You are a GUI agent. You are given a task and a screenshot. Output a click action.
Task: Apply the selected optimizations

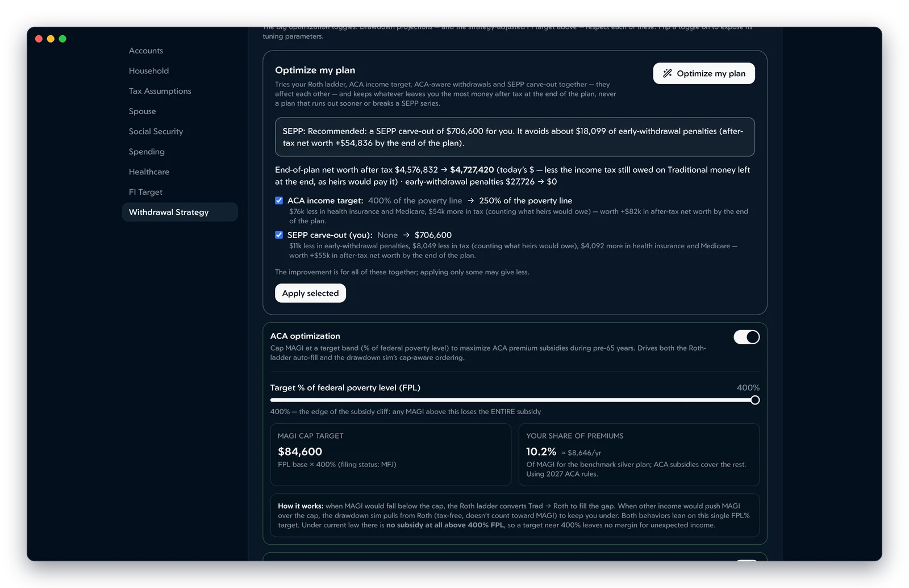pos(310,293)
